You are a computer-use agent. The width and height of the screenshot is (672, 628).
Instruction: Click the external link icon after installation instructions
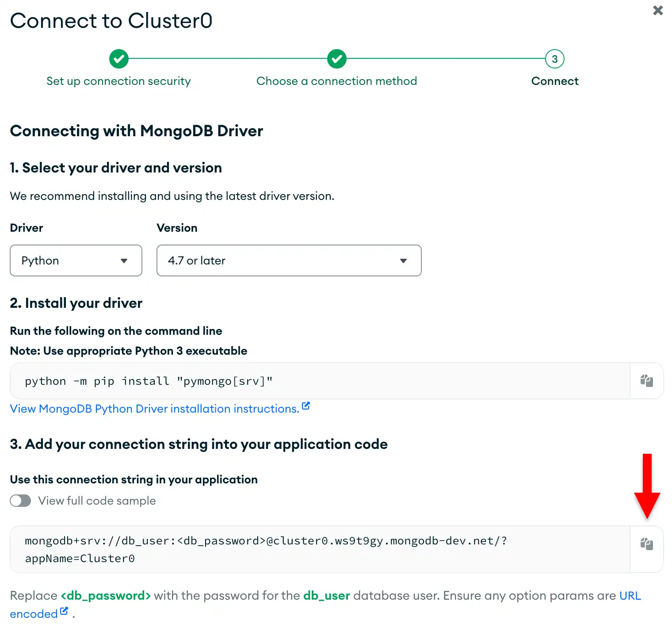tap(305, 406)
